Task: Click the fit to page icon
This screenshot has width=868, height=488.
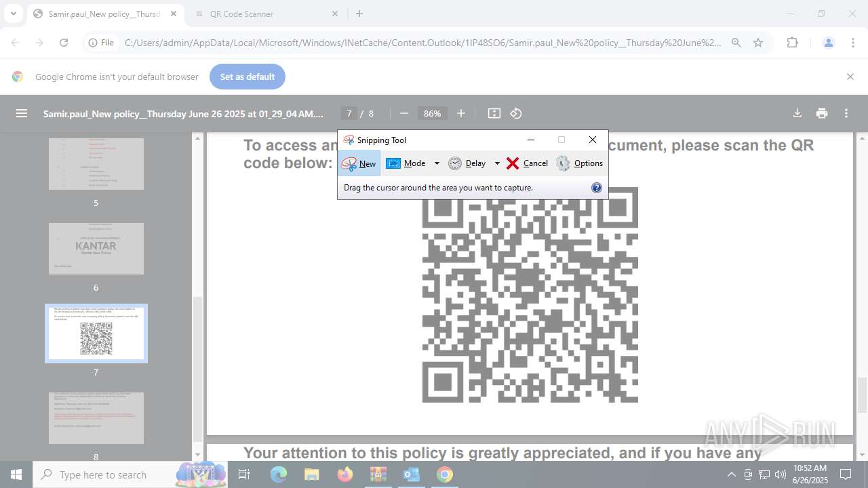Action: tap(494, 113)
